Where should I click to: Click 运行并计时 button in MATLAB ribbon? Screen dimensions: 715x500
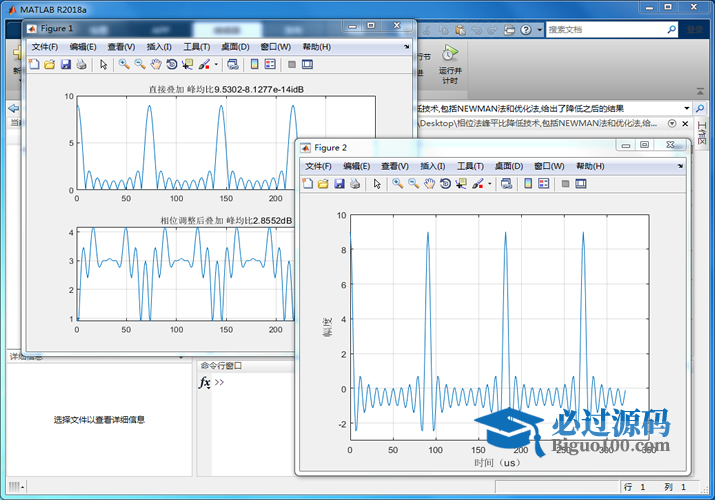[x=450, y=64]
